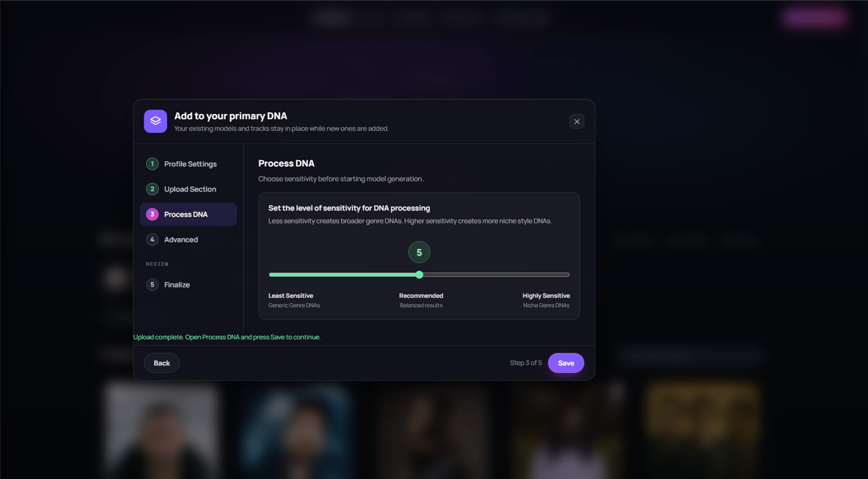Click the Niche Genre DNAs caption
This screenshot has width=868, height=479.
tap(546, 305)
